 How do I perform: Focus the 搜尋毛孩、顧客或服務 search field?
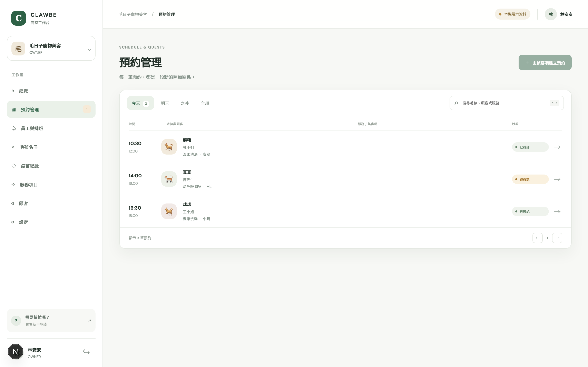(506, 103)
